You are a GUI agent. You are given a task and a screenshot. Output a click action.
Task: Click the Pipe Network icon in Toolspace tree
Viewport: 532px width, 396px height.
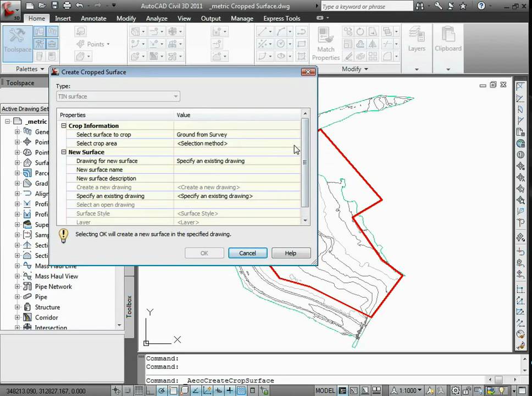tap(27, 287)
